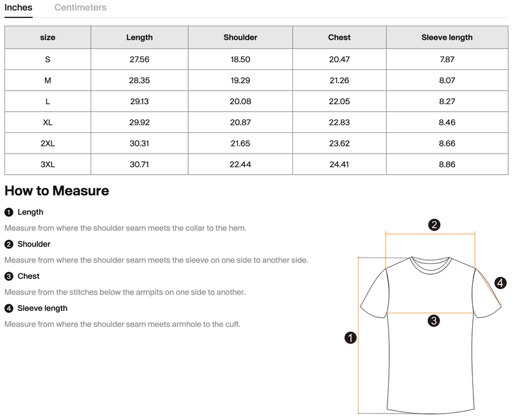Image resolution: width=514 pixels, height=420 pixels.
Task: Click the bullet 2 icon beside Shoulder
Action: pos(9,245)
